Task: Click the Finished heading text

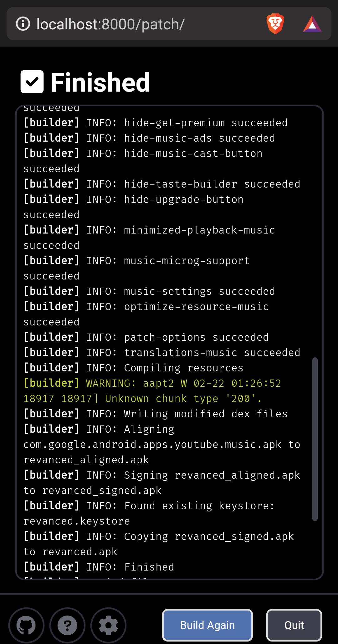Action: 100,82
